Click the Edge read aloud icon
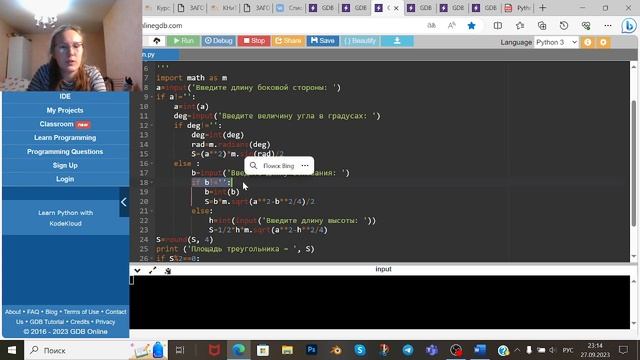Viewport: 640px width, 360px height. (451, 26)
